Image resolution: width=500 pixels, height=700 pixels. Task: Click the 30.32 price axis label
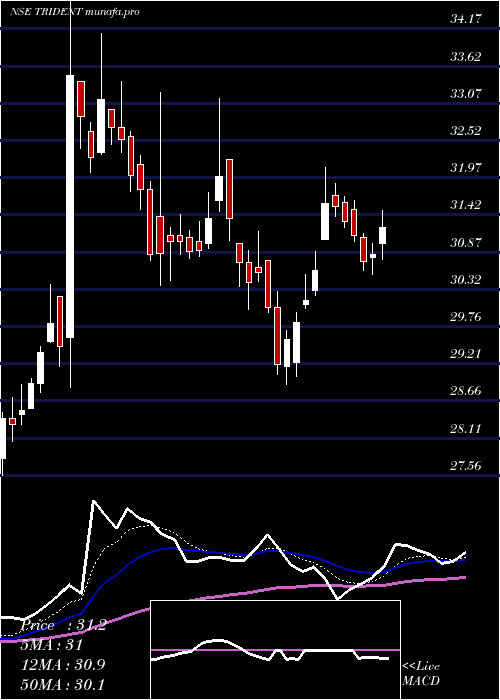pos(466,279)
